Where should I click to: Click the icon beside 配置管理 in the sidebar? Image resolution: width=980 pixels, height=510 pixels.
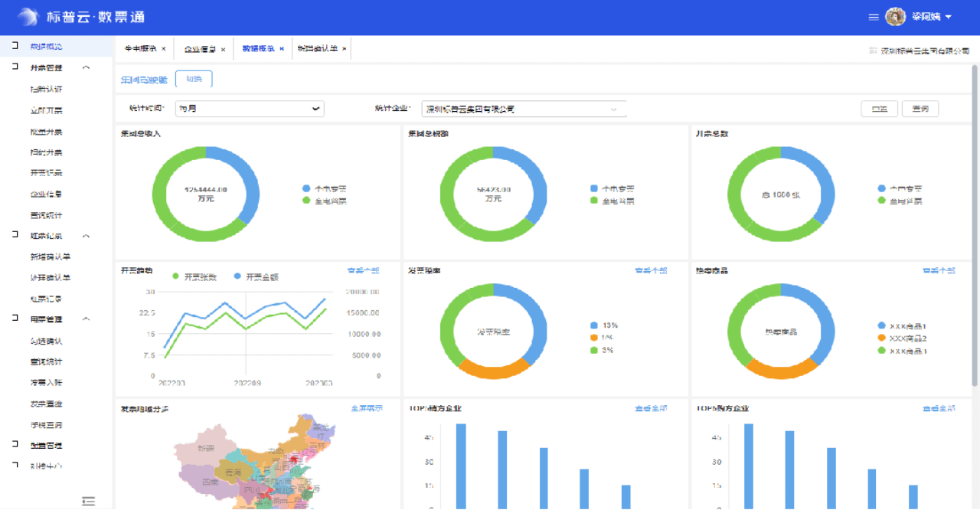tap(15, 445)
